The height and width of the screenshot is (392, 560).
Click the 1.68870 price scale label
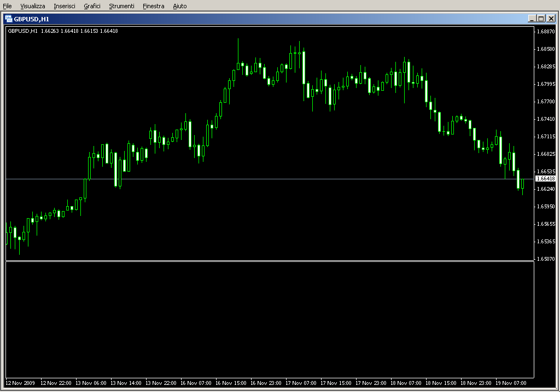[x=546, y=32]
